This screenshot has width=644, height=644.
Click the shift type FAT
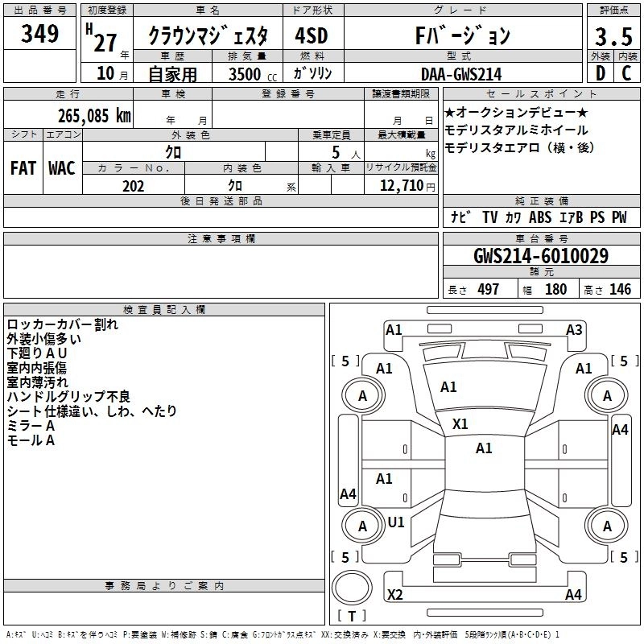point(23,168)
